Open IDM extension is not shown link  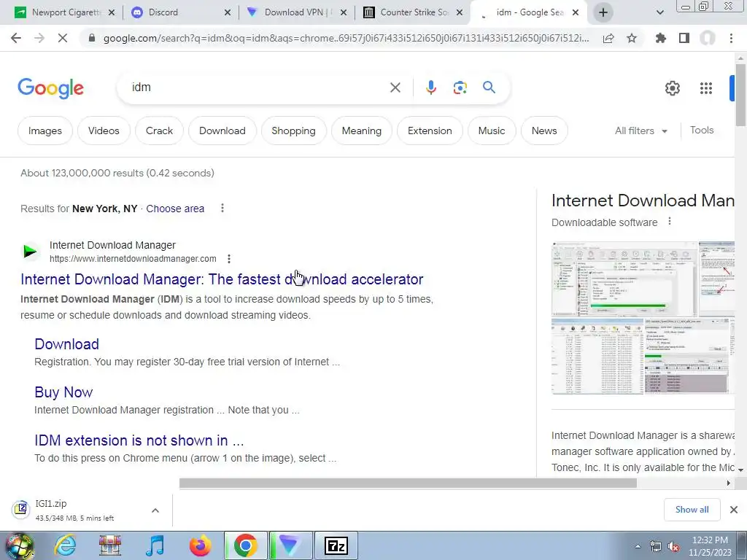[x=139, y=440]
